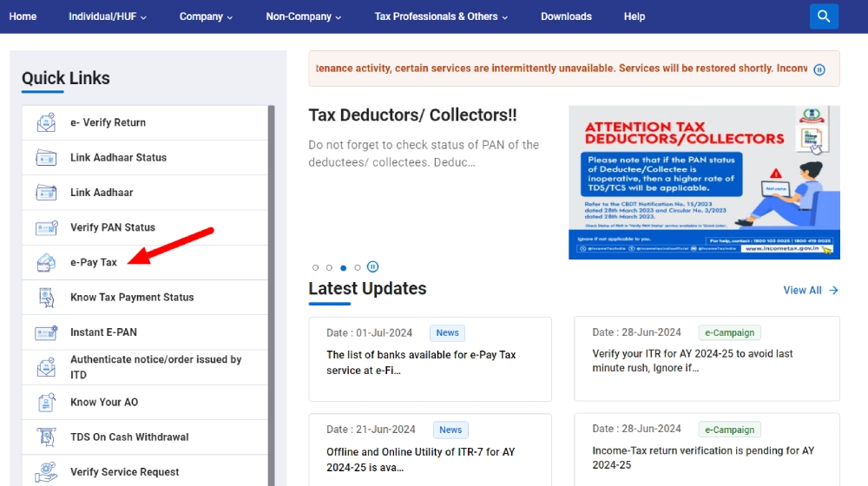Expand the Company menu
Screen dimensions: 868x486
206,16
